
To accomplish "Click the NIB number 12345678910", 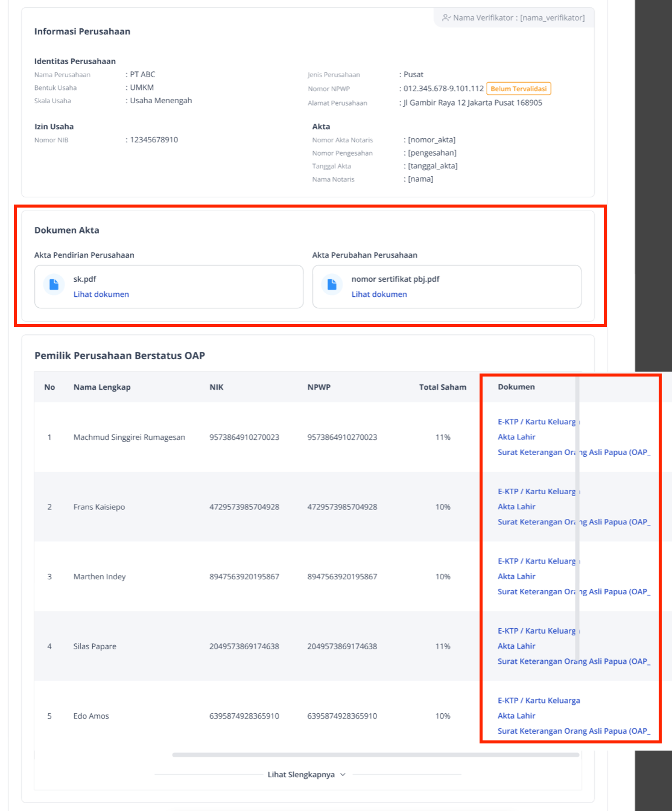I will 154,139.
